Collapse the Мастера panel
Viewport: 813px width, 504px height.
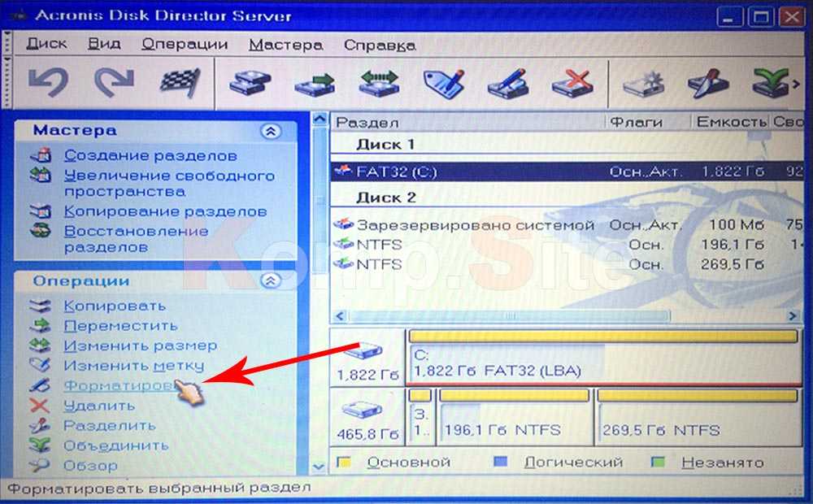(x=270, y=131)
